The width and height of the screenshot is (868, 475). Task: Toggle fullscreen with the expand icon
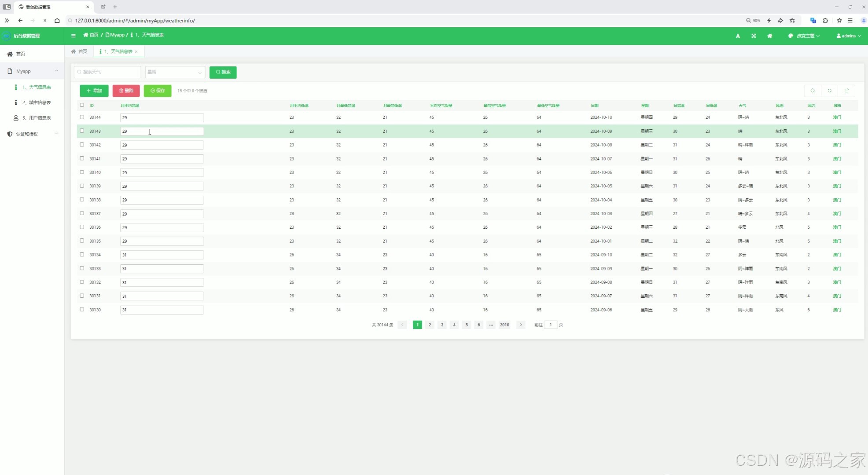click(x=754, y=36)
